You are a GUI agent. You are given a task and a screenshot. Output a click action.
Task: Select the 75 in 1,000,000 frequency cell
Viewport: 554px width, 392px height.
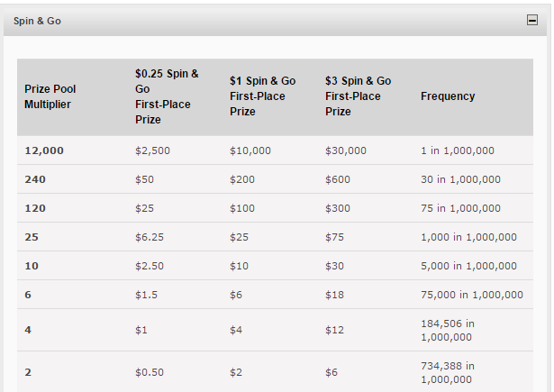[460, 208]
